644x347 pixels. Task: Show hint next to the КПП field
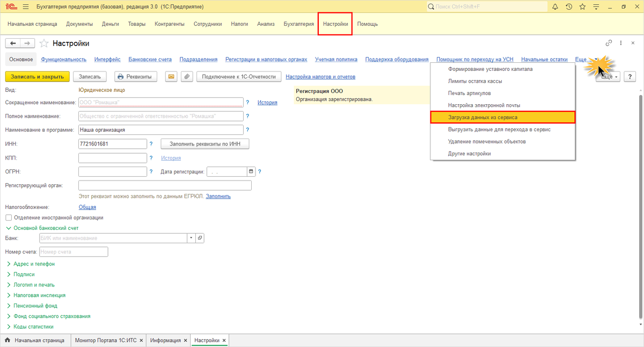pos(151,158)
